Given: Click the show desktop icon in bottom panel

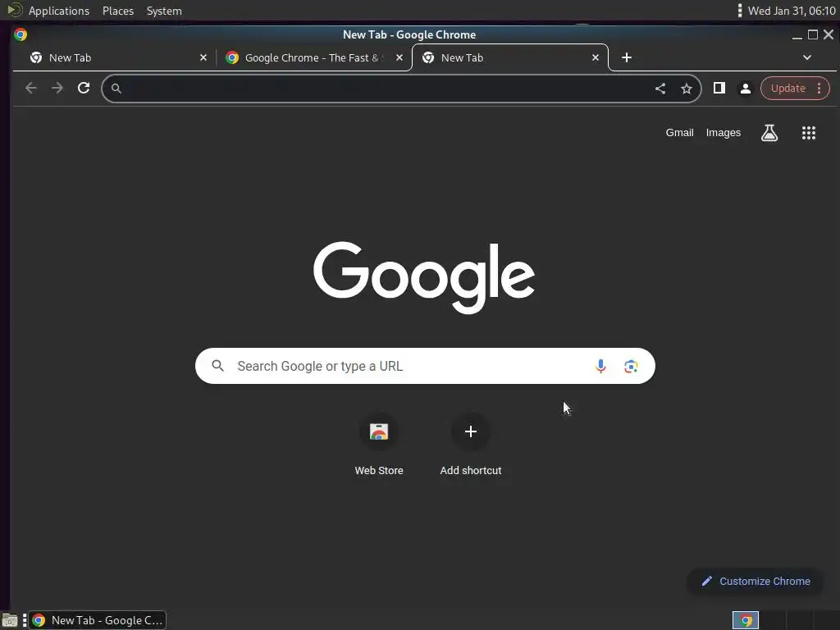Looking at the screenshot, I should [x=10, y=621].
